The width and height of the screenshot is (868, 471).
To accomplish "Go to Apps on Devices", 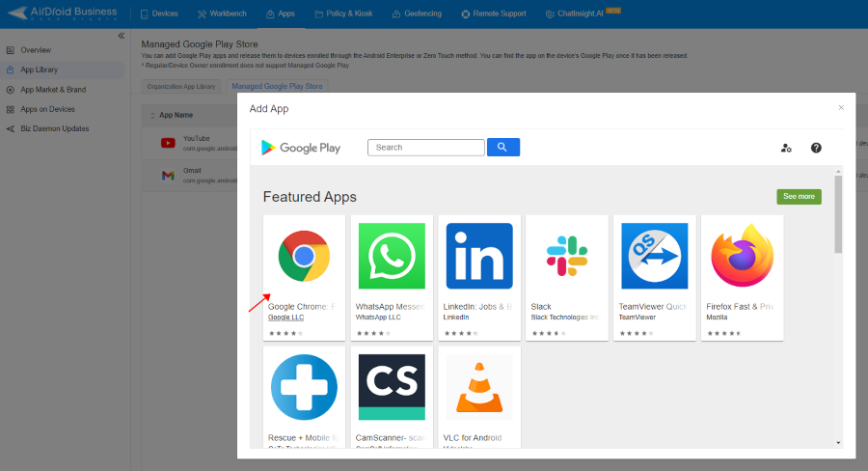I will point(47,109).
